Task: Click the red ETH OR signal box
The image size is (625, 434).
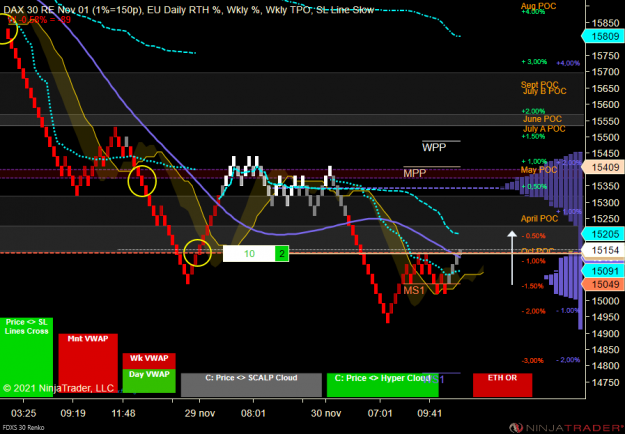Action: click(502, 385)
